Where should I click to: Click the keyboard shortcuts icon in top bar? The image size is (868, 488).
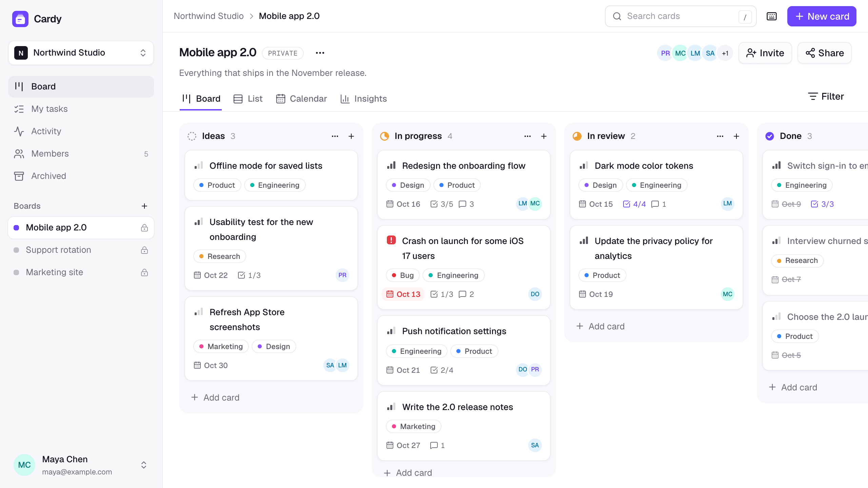(772, 16)
